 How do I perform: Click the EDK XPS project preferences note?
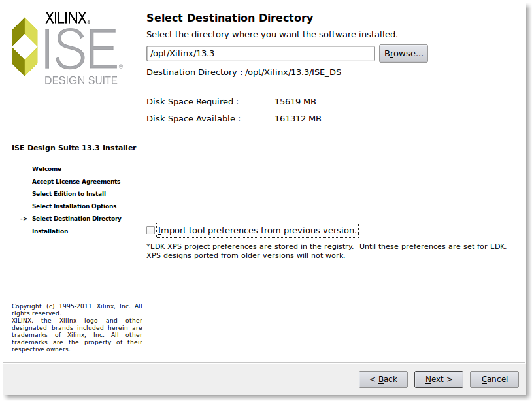pos(326,251)
